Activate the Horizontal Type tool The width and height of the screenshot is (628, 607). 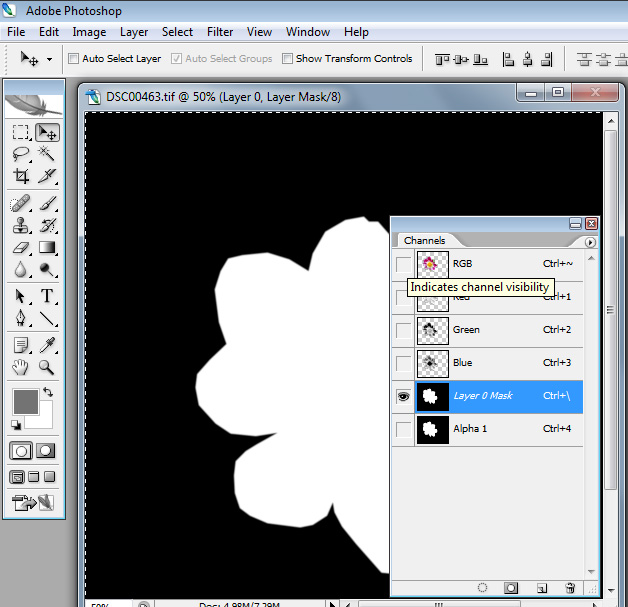[47, 296]
